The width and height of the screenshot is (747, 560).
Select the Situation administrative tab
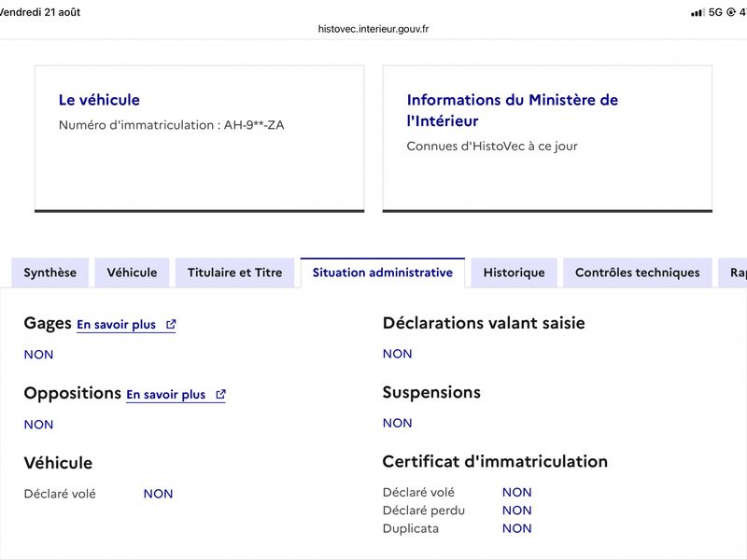click(383, 273)
